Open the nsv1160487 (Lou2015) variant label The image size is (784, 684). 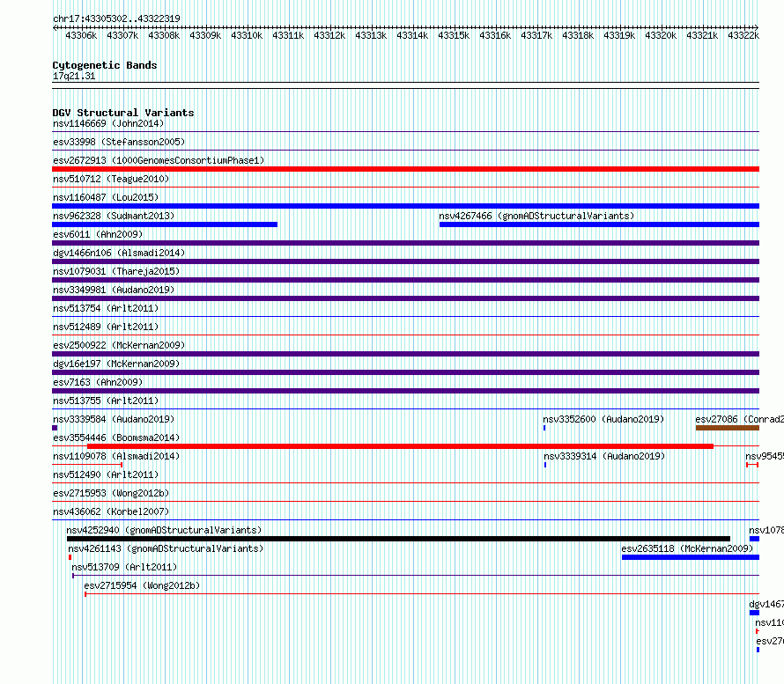tap(106, 197)
